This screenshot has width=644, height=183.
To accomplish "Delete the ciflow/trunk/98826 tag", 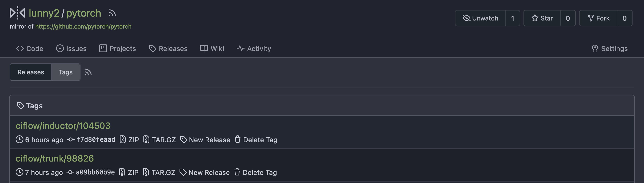I will 255,172.
